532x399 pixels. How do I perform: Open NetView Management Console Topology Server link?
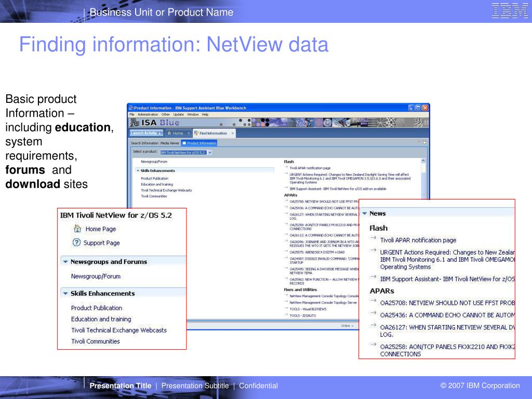323,303
